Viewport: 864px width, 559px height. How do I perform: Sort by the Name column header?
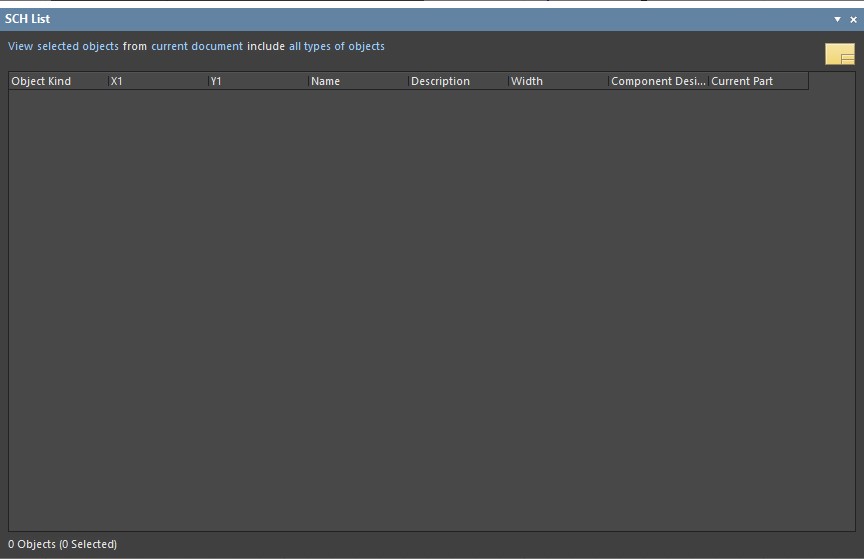(358, 81)
